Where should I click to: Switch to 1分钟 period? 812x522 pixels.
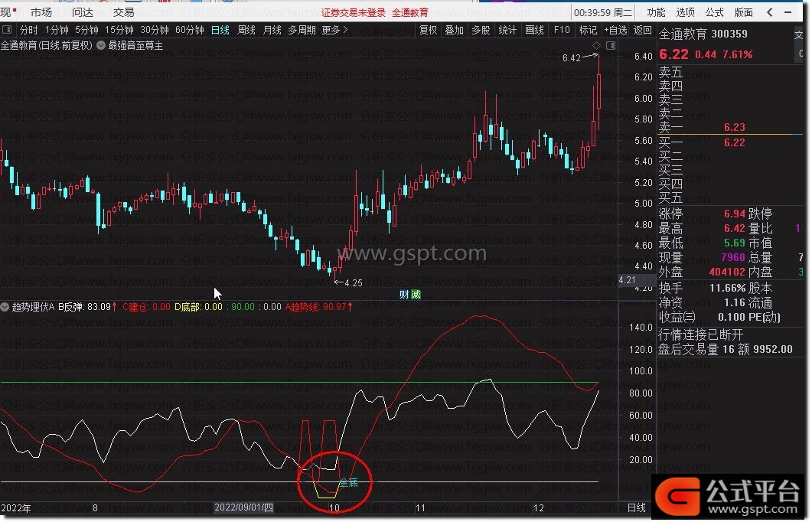pyautogui.click(x=57, y=30)
